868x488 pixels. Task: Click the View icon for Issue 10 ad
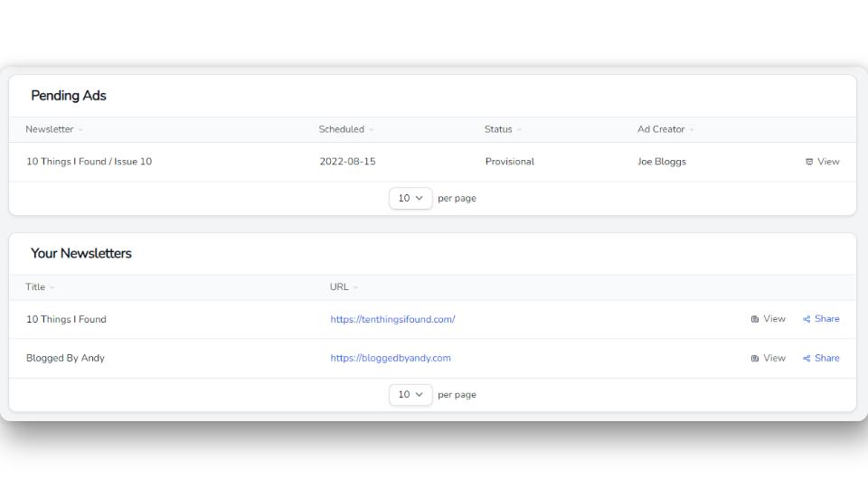point(809,162)
